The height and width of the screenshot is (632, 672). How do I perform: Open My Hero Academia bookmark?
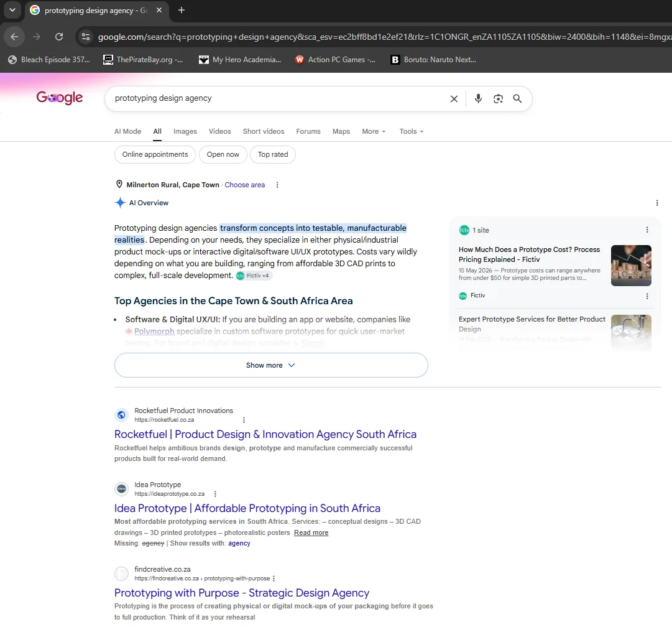(x=240, y=60)
